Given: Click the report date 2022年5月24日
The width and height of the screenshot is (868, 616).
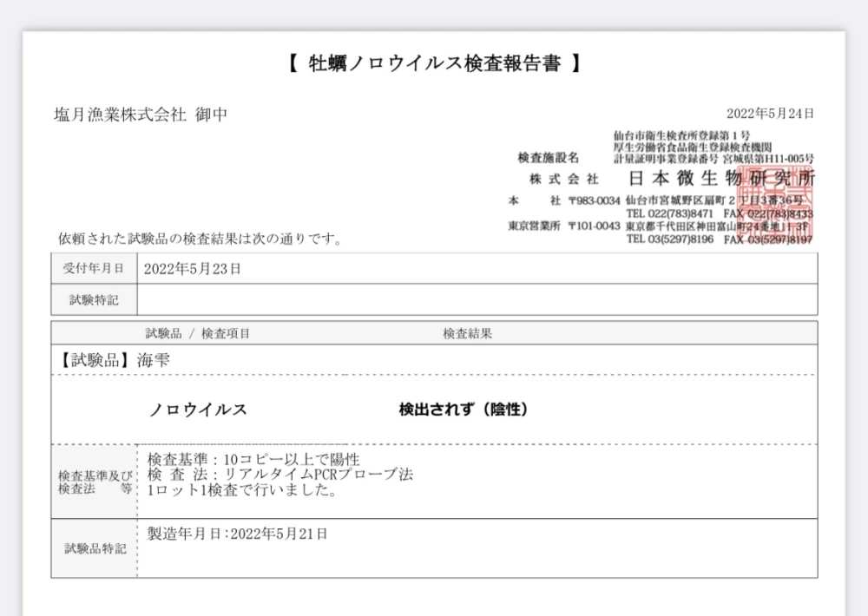Looking at the screenshot, I should (x=770, y=114).
